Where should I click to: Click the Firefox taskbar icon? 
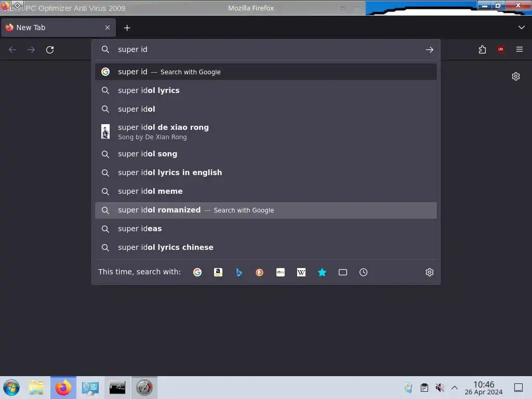63,388
